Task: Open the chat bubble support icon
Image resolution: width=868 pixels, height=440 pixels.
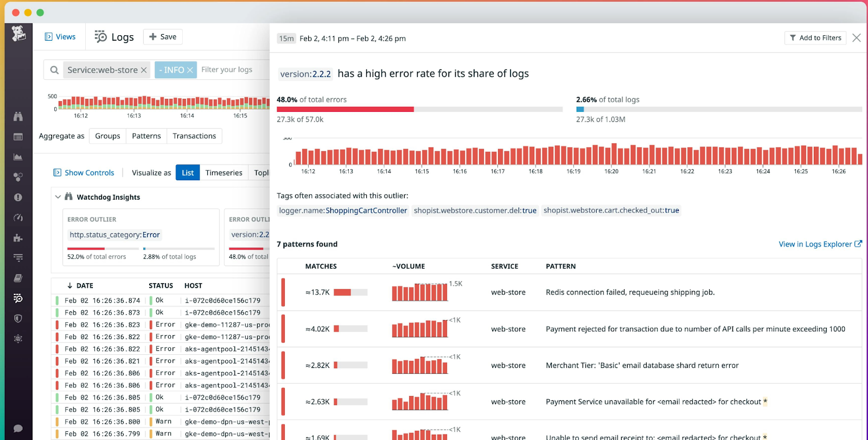Action: point(18,428)
